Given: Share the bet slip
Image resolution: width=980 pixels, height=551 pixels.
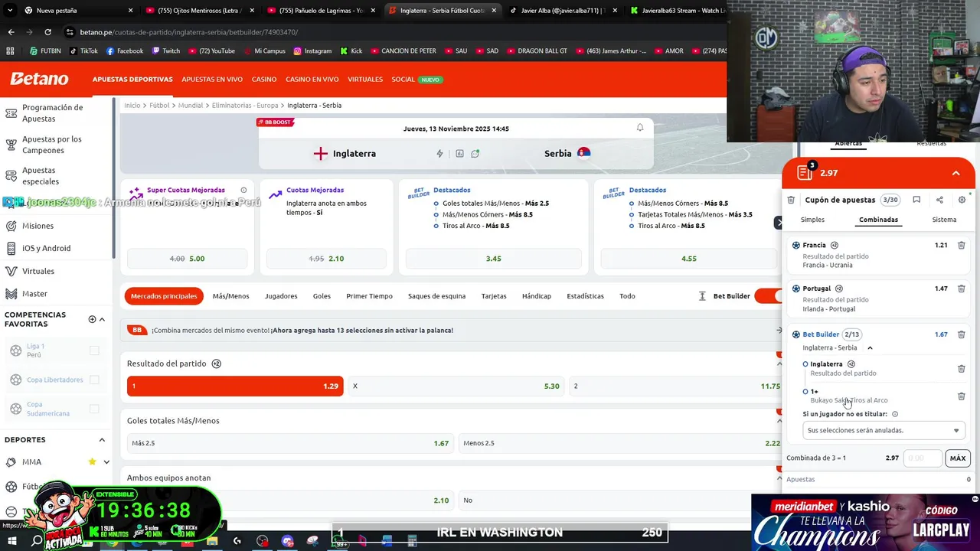Looking at the screenshot, I should click(939, 200).
